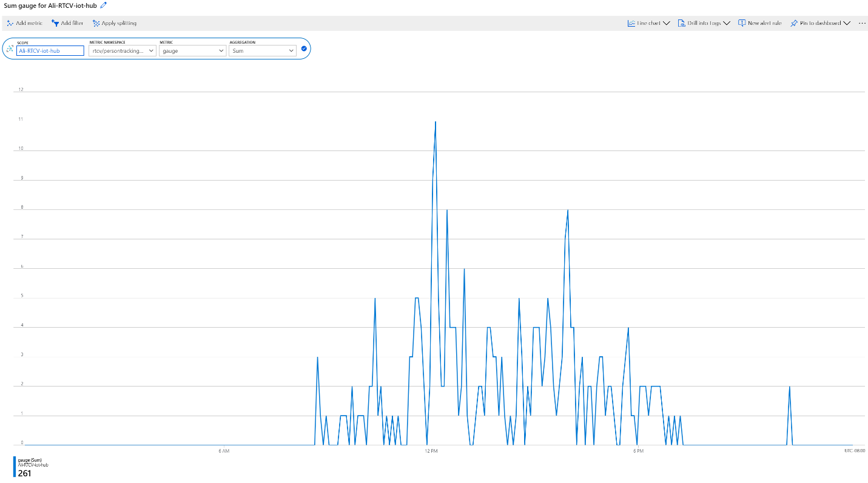Open the gauge Metric dropdown
Viewport: 868px width, 483px height.
tap(193, 51)
